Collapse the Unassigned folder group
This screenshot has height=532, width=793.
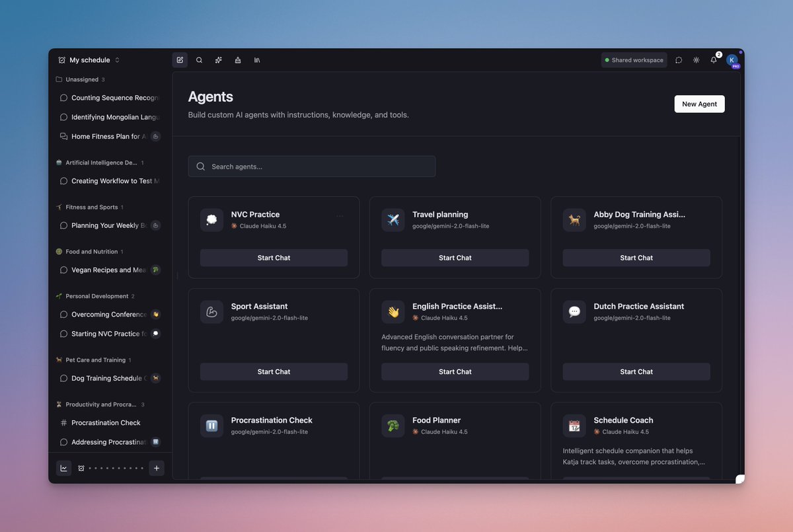[x=81, y=79]
